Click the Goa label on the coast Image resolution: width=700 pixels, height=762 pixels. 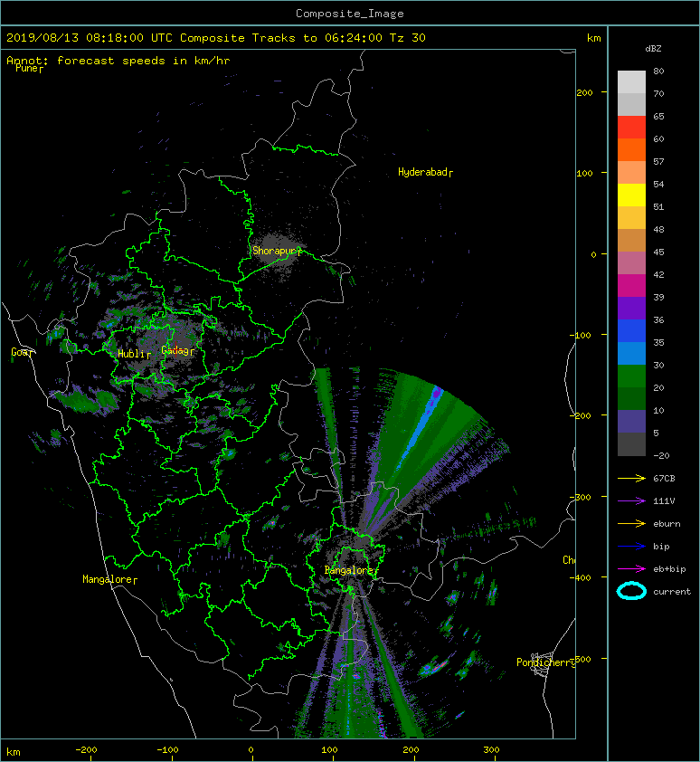(x=23, y=352)
